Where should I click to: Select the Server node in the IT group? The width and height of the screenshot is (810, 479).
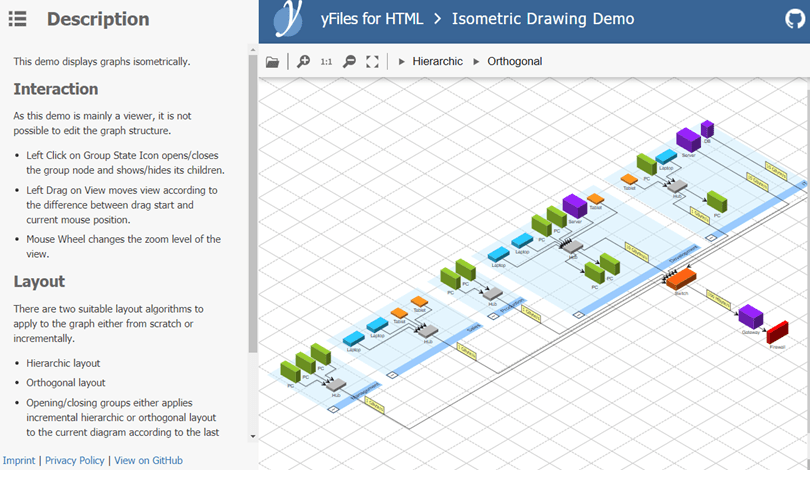(x=689, y=140)
